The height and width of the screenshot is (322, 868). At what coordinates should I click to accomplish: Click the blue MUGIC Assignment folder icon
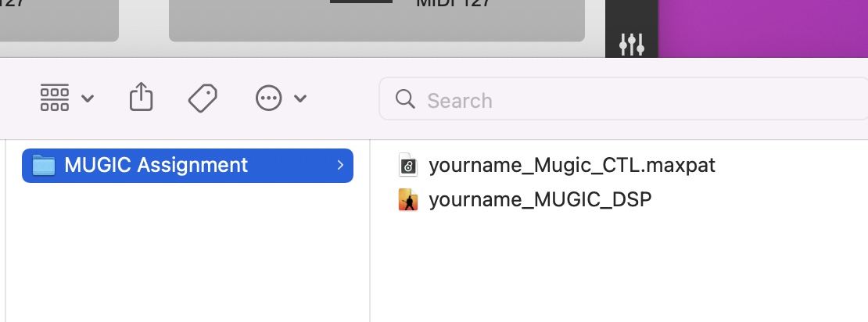tap(44, 166)
